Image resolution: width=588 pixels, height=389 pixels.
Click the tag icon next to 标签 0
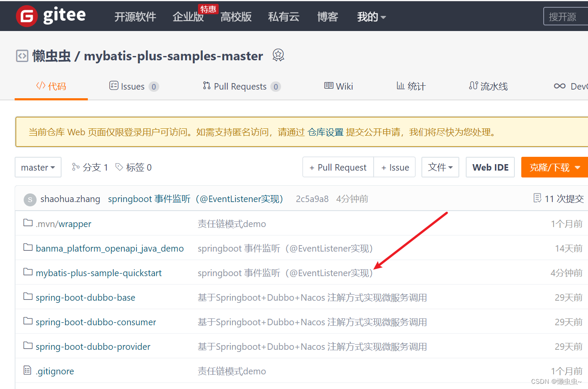coord(119,167)
